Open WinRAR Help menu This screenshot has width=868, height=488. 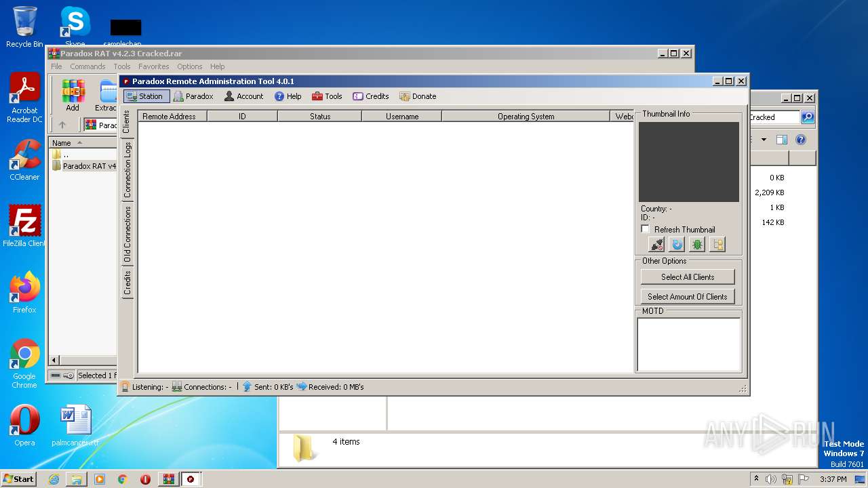(217, 66)
